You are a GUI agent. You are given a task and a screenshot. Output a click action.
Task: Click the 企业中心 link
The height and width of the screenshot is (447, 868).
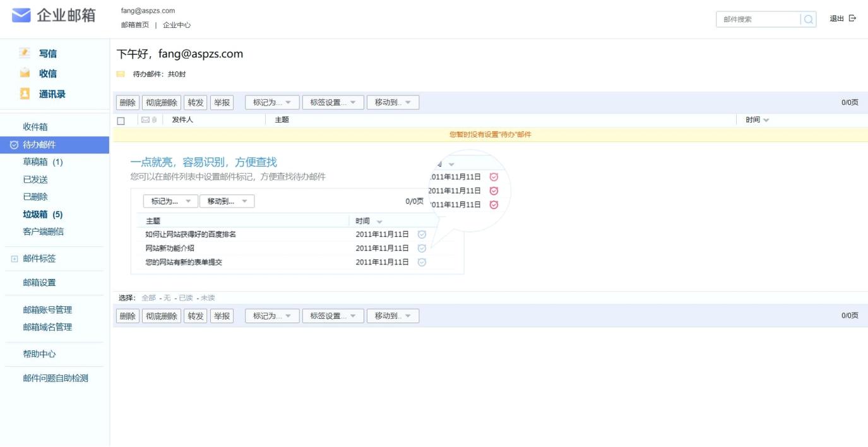177,25
